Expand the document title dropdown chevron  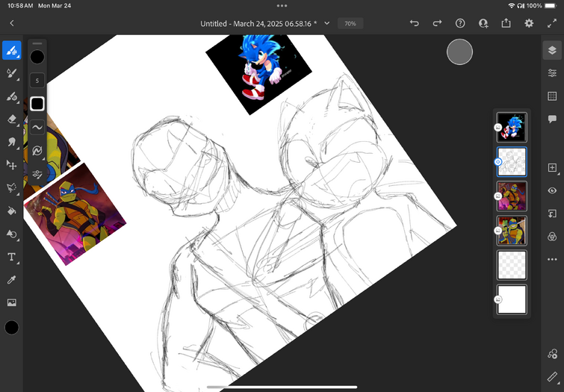point(326,23)
